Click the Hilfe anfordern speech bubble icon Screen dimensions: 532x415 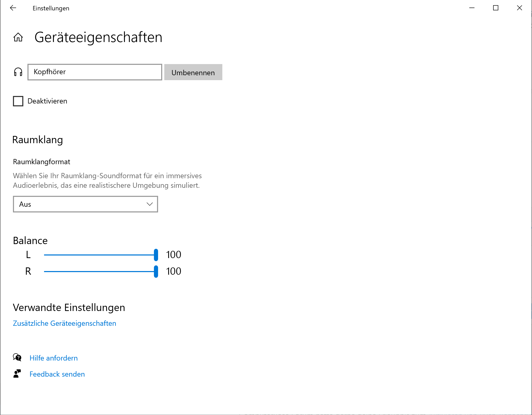pyautogui.click(x=17, y=358)
